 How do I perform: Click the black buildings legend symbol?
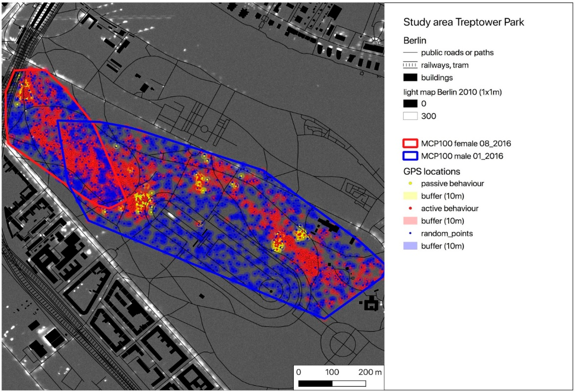(410, 78)
